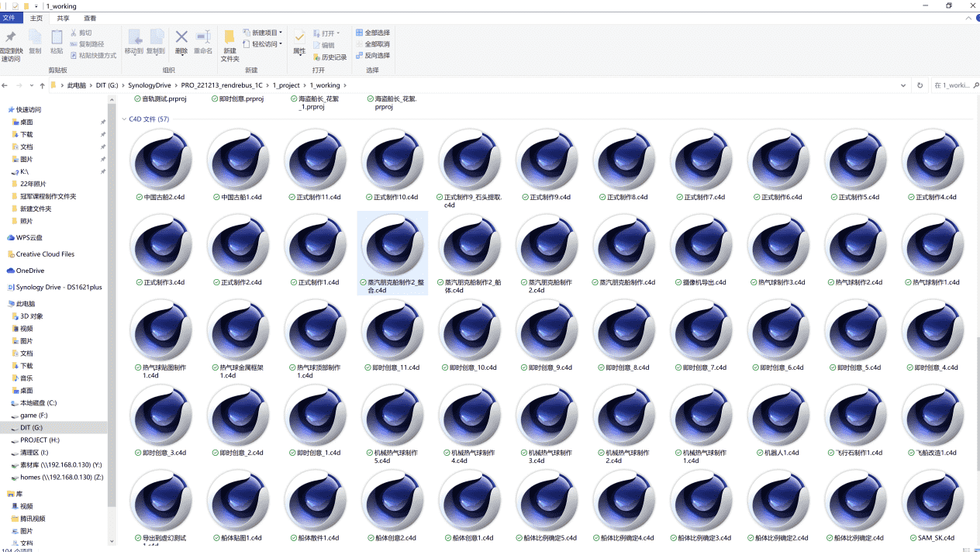Click the 固定到快速访问 pin icon in ribbon
980x552 pixels.
tap(11, 38)
